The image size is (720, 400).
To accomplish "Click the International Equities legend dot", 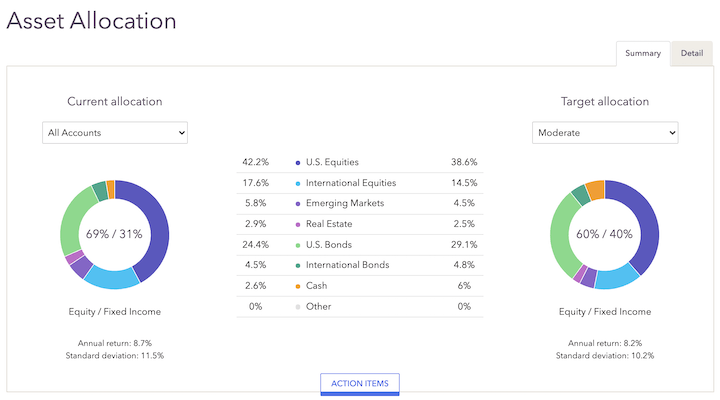I will pos(299,183).
